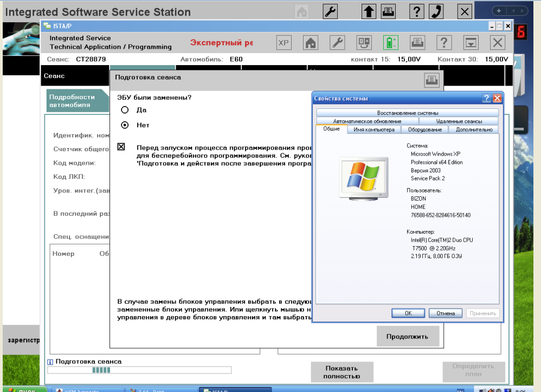Select the Подробности автомобиля tab

[x=78, y=101]
